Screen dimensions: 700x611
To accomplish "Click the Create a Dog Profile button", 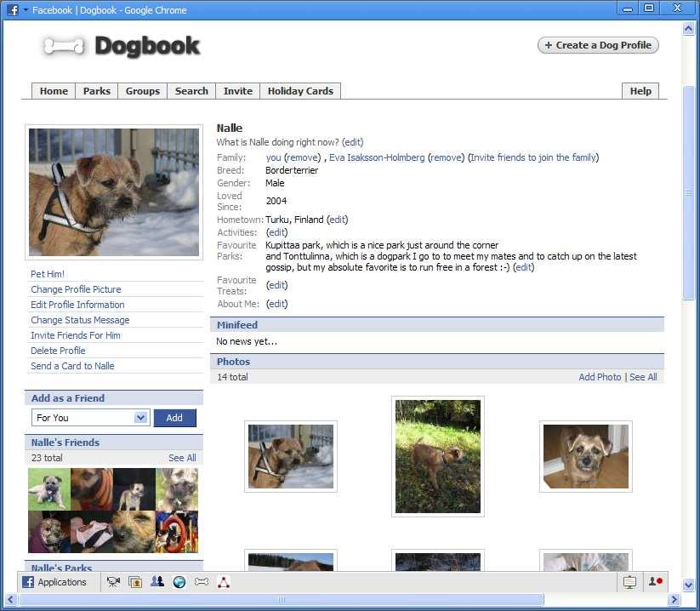I will [x=598, y=45].
